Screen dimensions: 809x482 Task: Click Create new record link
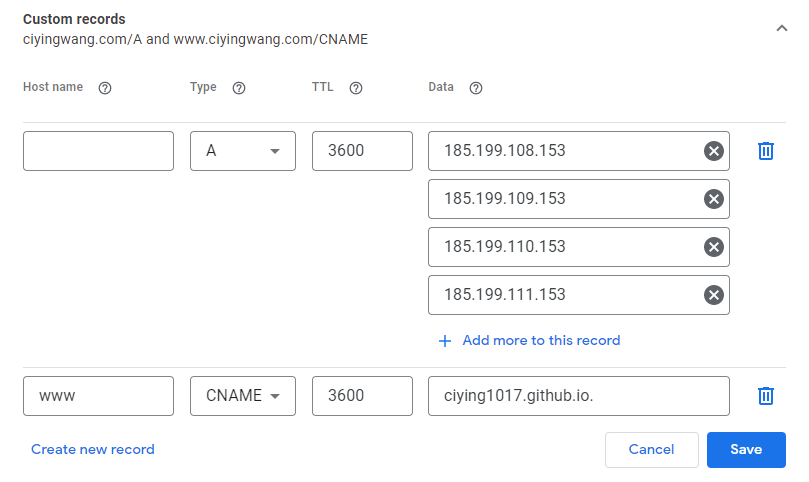pyautogui.click(x=93, y=449)
